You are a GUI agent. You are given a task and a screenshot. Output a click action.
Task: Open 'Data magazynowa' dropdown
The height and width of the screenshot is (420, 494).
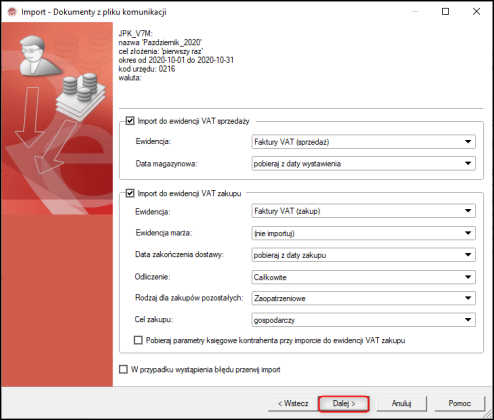tap(363, 164)
